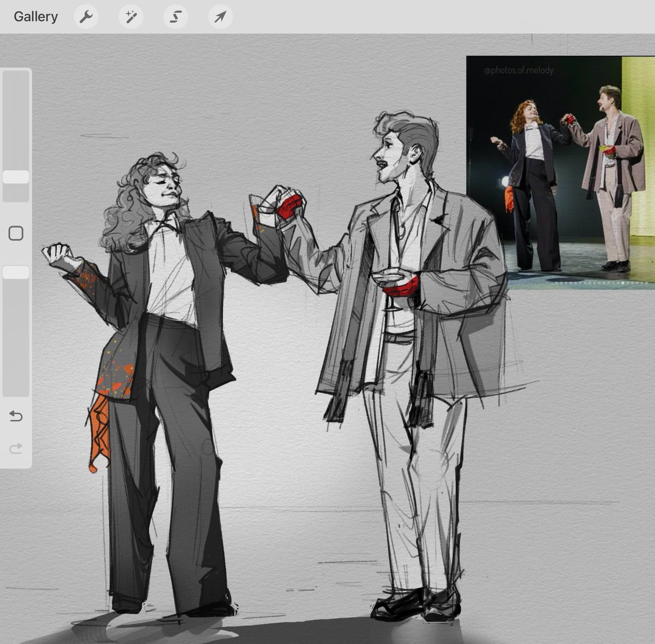Activate the Transform arrow tool
Viewport: 655px width, 644px height.
pyautogui.click(x=221, y=17)
